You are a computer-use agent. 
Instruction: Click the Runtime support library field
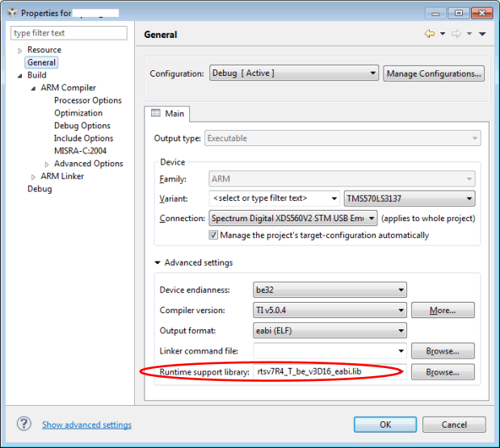[330, 371]
